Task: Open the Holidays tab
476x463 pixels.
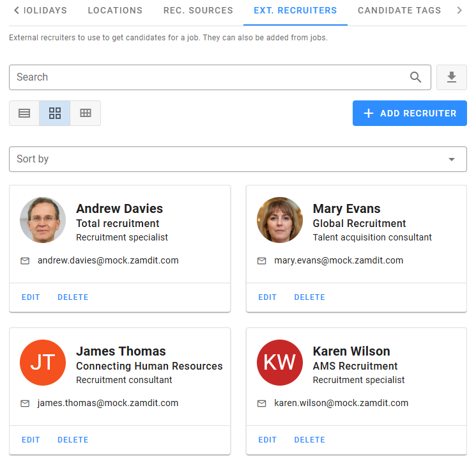Action: tap(45, 10)
